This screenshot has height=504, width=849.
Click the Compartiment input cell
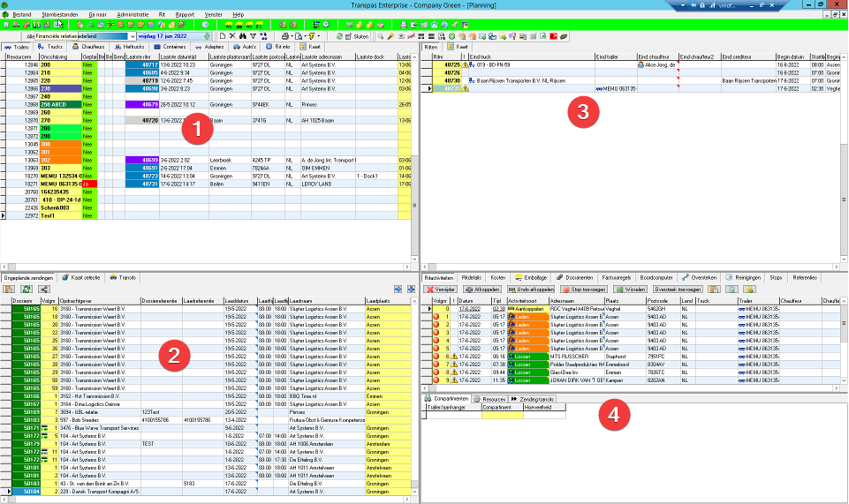tap(503, 415)
